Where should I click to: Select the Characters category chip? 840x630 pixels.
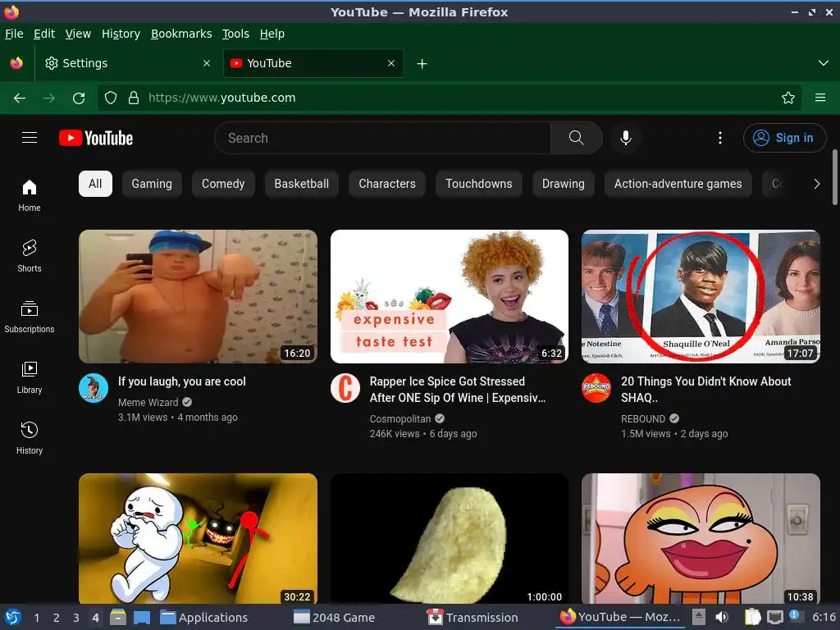click(387, 184)
